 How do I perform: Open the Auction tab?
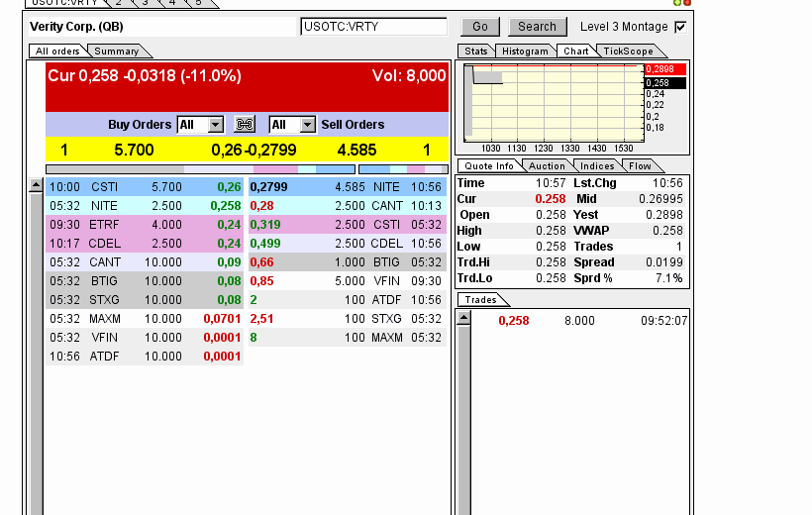(547, 165)
